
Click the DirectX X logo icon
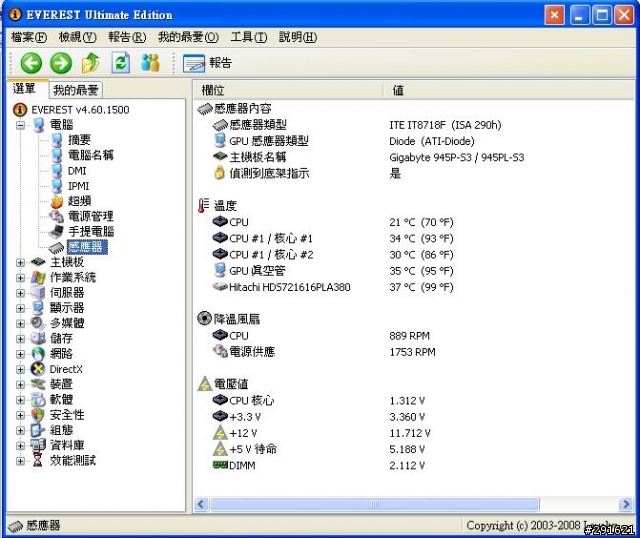pyautogui.click(x=38, y=369)
